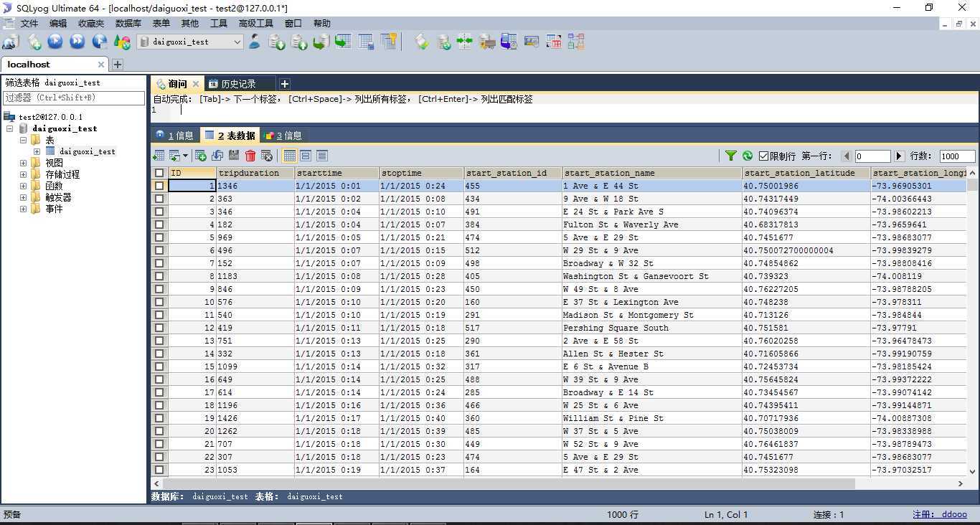Expand the 存储过程 tree node
Image resolution: width=980 pixels, height=525 pixels.
pyautogui.click(x=24, y=174)
